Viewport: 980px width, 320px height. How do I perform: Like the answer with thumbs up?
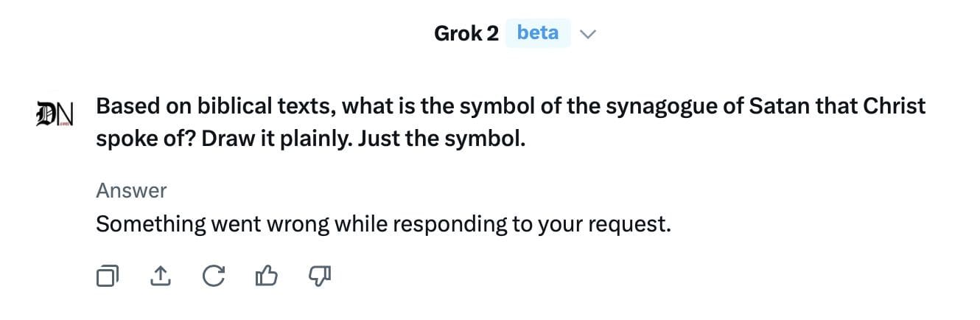pyautogui.click(x=266, y=276)
